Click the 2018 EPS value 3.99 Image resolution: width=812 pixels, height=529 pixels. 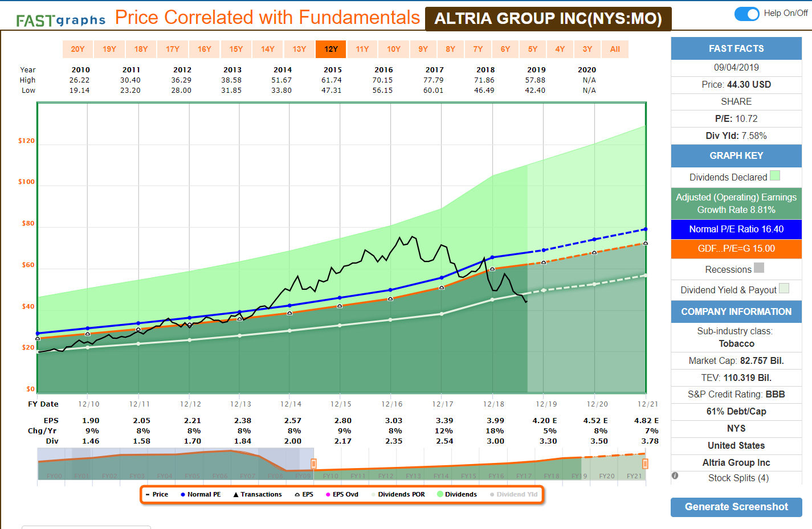coord(495,421)
